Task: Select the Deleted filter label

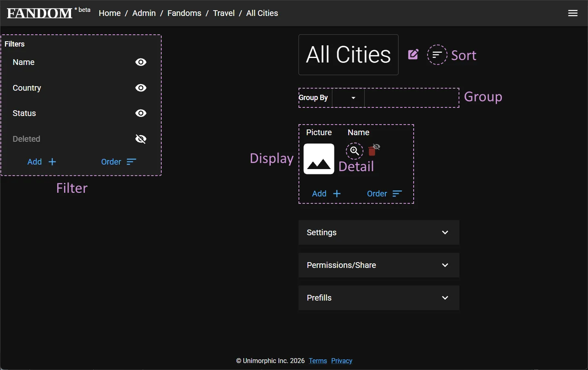Action: click(x=27, y=139)
